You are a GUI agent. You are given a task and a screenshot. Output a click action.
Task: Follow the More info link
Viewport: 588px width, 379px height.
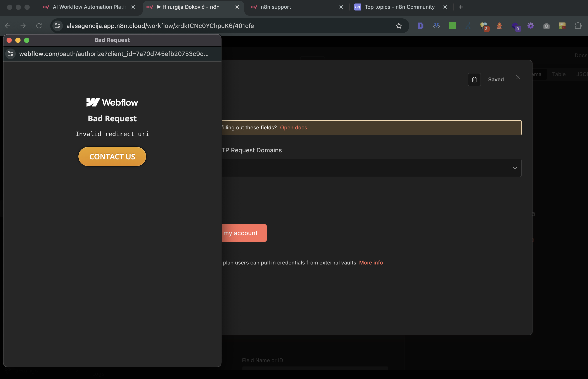click(x=371, y=263)
